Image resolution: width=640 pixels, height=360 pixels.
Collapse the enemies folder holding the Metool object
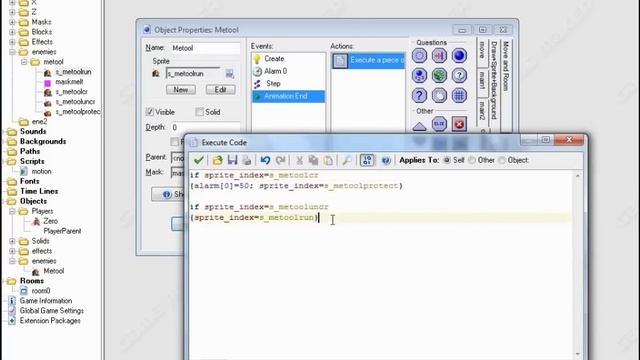tap(12, 261)
